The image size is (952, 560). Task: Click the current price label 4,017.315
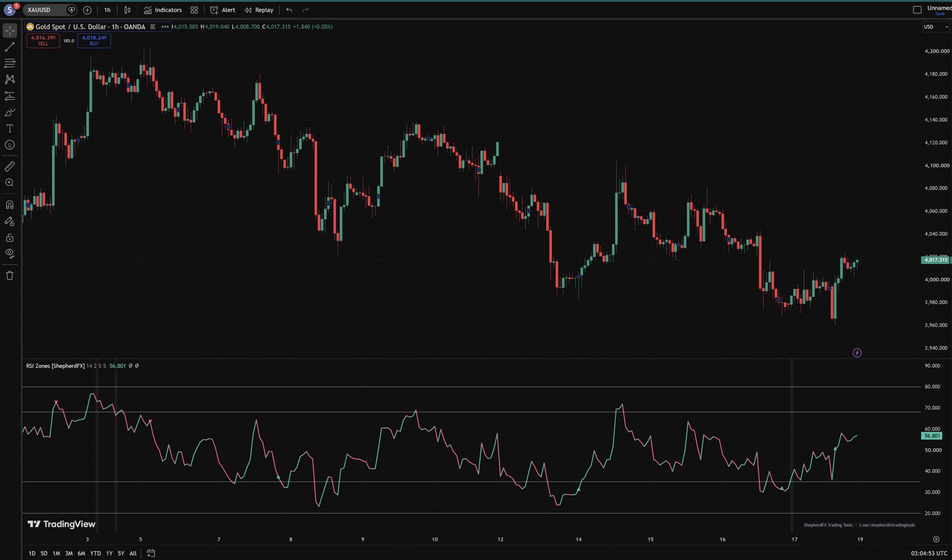coord(936,260)
